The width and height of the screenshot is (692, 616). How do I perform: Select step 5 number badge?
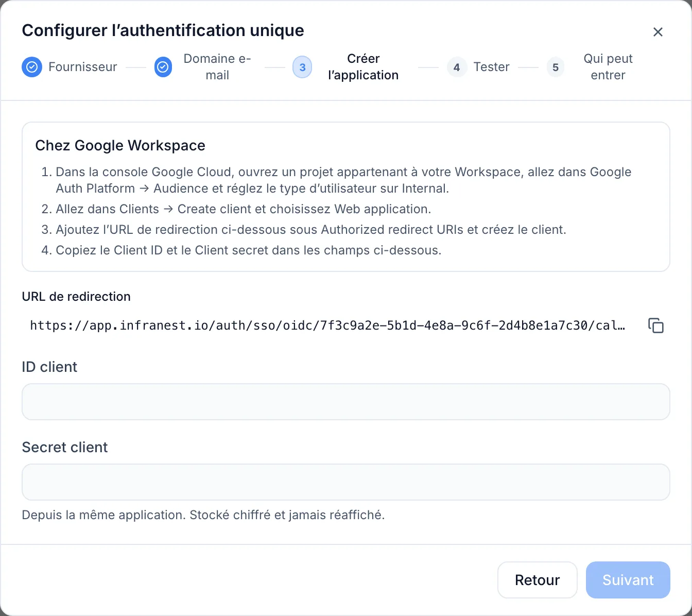556,67
